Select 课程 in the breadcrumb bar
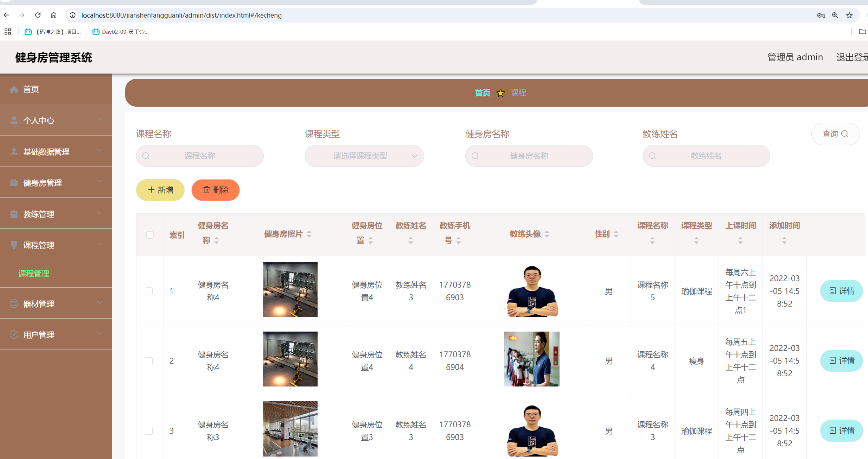This screenshot has width=868, height=459. pyautogui.click(x=519, y=93)
